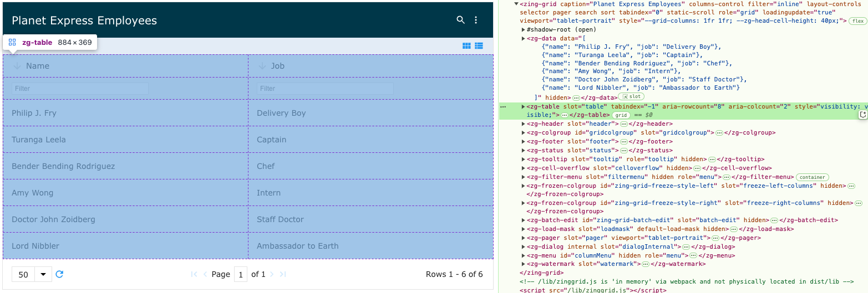Click the page number input box
Viewport: 868px width, 293px height.
click(240, 274)
